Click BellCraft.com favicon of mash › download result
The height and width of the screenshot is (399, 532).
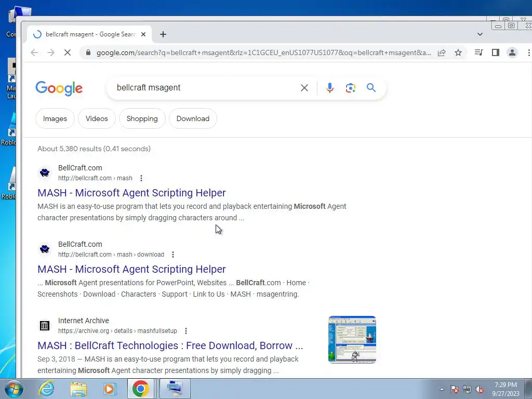tap(45, 249)
